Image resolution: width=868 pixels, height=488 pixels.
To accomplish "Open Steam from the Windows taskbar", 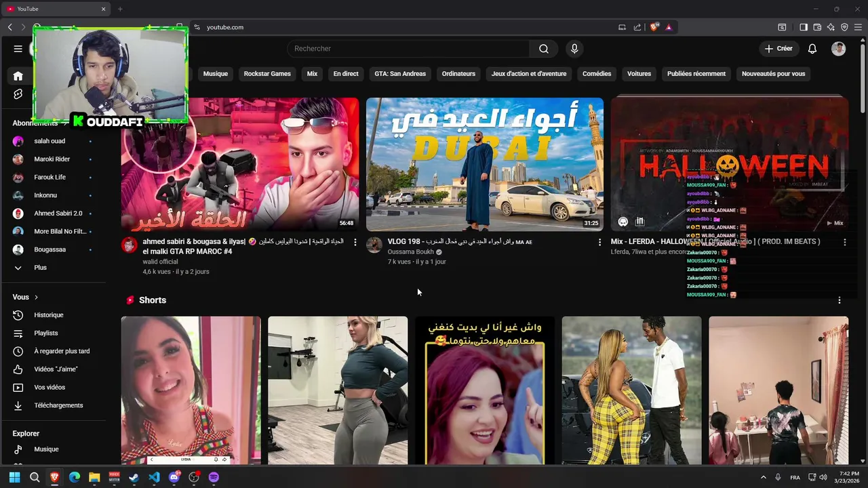I will [x=134, y=477].
